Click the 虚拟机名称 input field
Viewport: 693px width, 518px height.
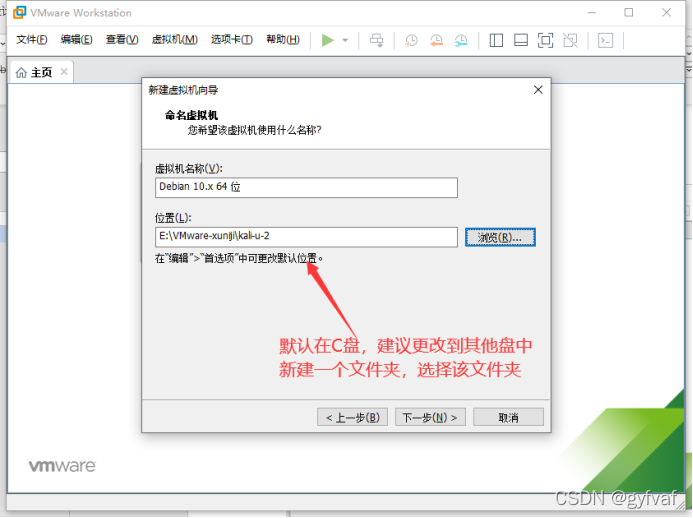(306, 187)
